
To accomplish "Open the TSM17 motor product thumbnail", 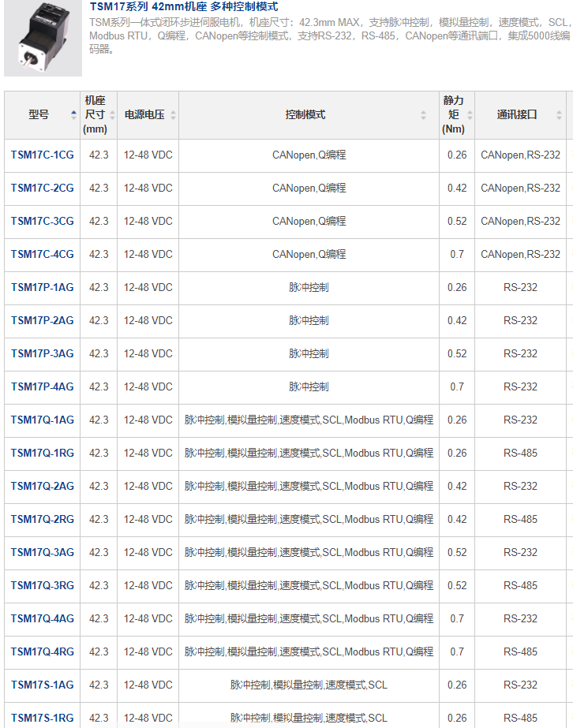I will [43, 38].
